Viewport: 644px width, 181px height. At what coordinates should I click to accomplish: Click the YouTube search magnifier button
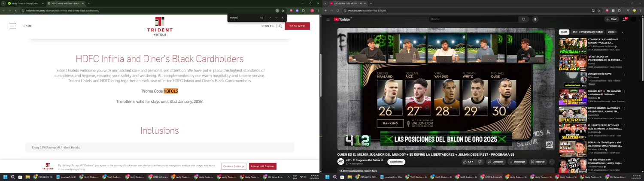pyautogui.click(x=524, y=19)
